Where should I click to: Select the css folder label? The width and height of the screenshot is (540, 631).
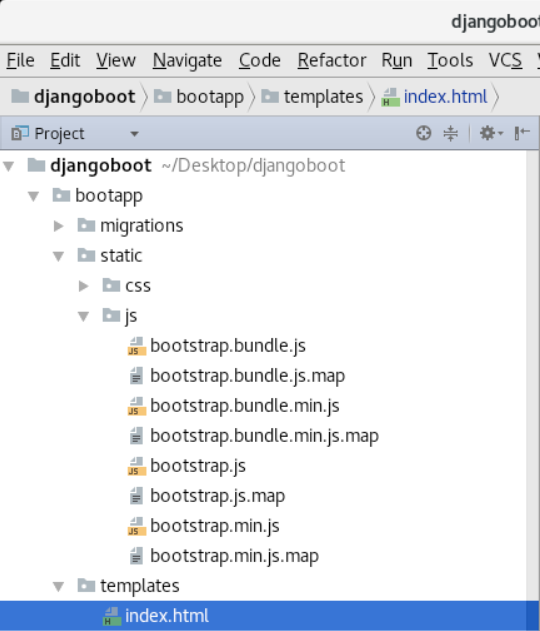[138, 285]
